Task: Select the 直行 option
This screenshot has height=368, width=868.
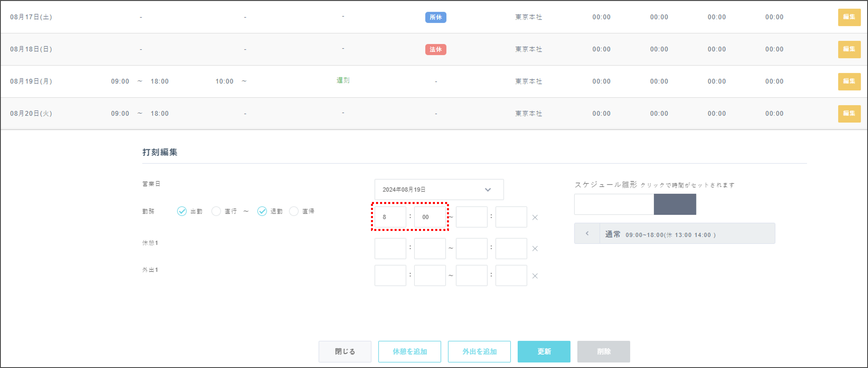Action: point(216,211)
